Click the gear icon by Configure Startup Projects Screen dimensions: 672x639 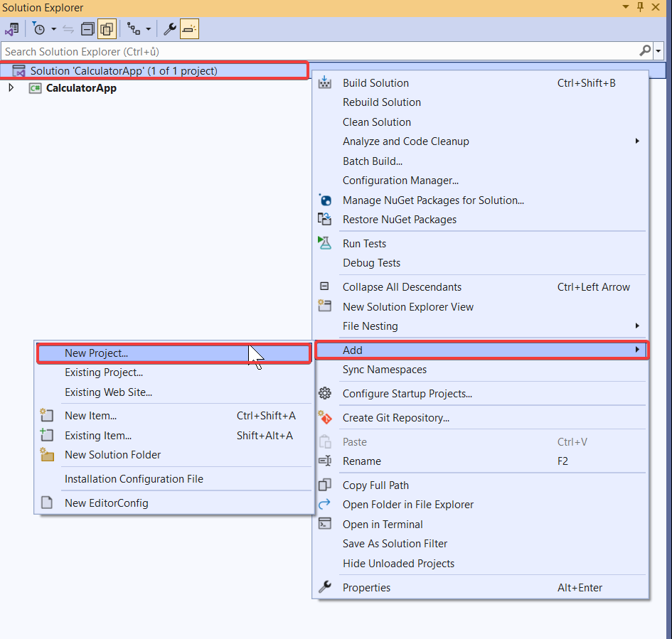[325, 394]
